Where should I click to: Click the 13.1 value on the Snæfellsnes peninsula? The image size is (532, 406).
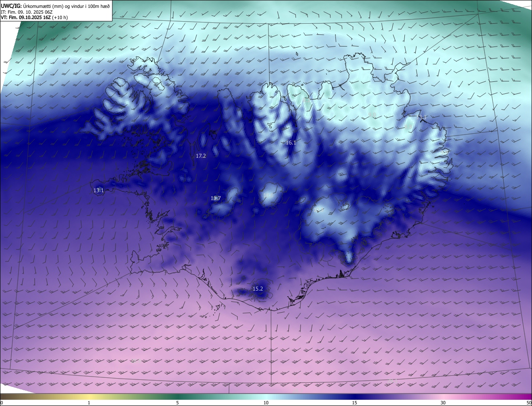[x=99, y=191]
